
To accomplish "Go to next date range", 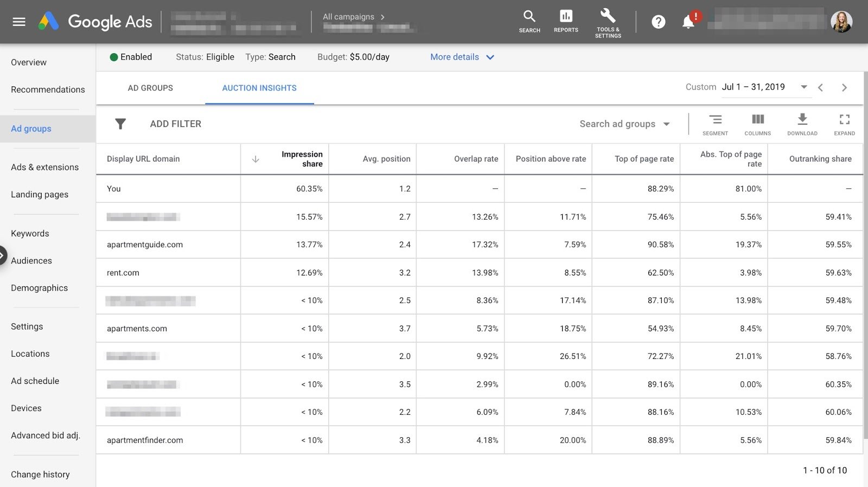I will click(x=844, y=87).
